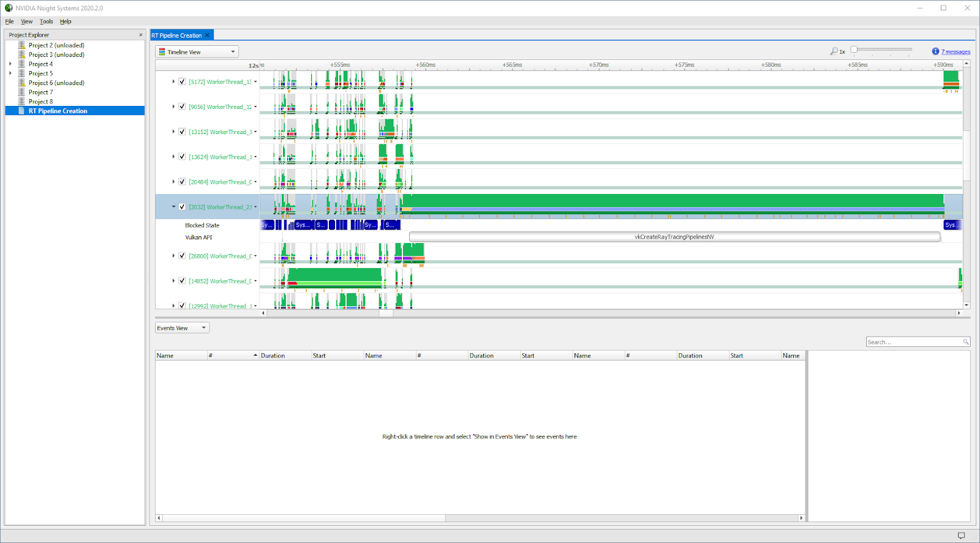
Task: Click the timeline vertical scroll down arrow
Action: coord(967,305)
